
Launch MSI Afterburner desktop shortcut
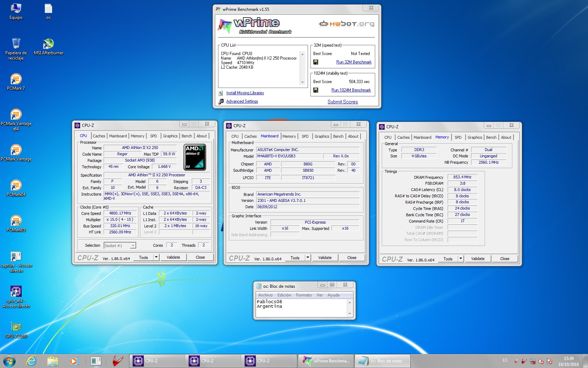click(x=49, y=47)
